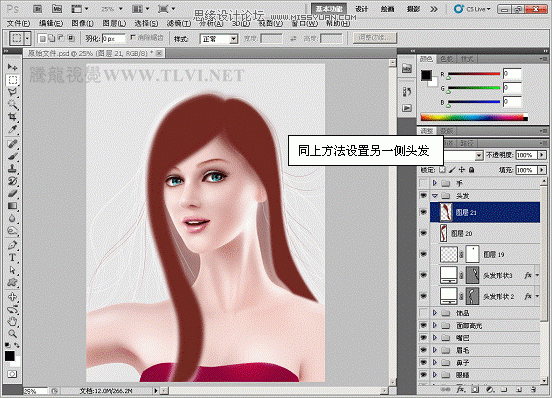Viewport: 552px width, 398px height.
Task: Select the Lasso tool
Action: (x=12, y=92)
